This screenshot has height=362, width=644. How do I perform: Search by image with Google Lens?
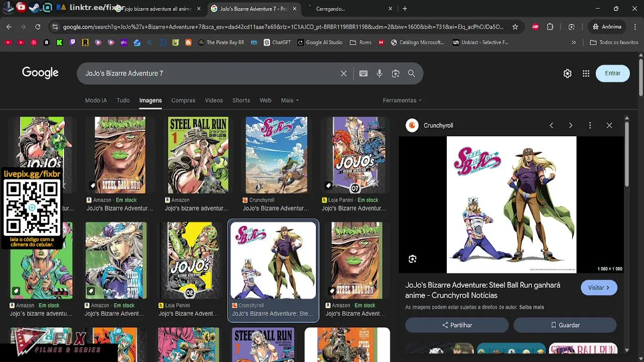395,73
